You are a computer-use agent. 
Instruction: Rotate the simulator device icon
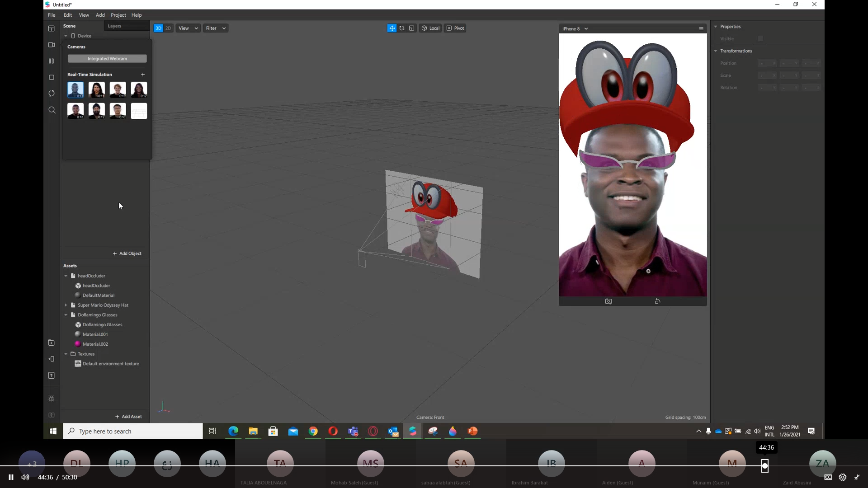coord(658,301)
